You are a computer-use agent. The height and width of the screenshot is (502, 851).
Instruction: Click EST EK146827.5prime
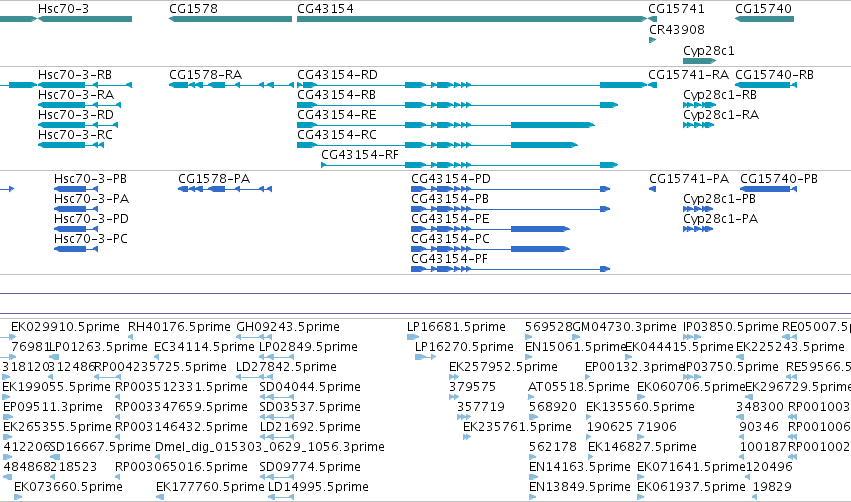(x=642, y=447)
